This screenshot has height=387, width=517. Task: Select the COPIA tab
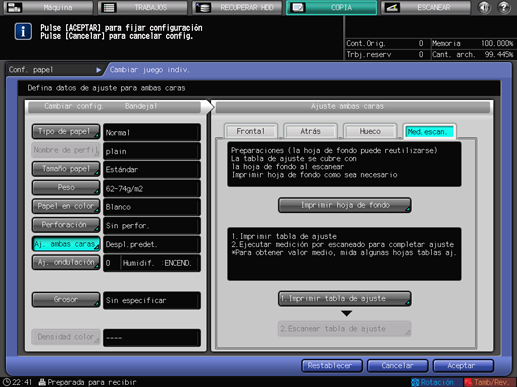point(332,7)
